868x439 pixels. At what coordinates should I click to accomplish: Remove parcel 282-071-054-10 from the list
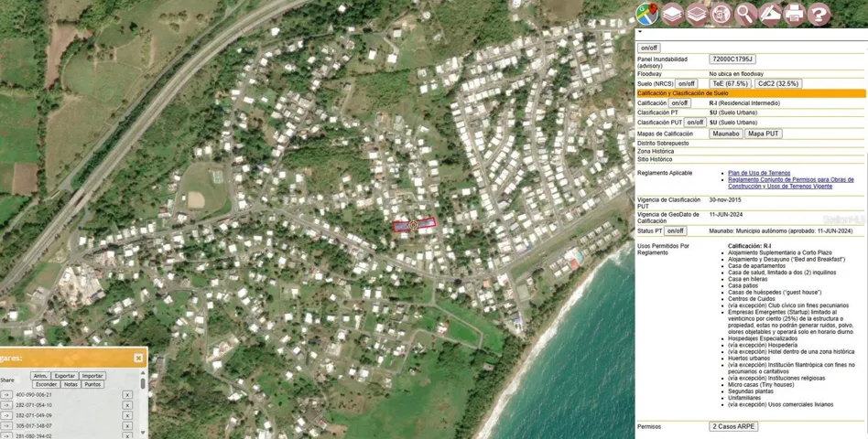127,405
